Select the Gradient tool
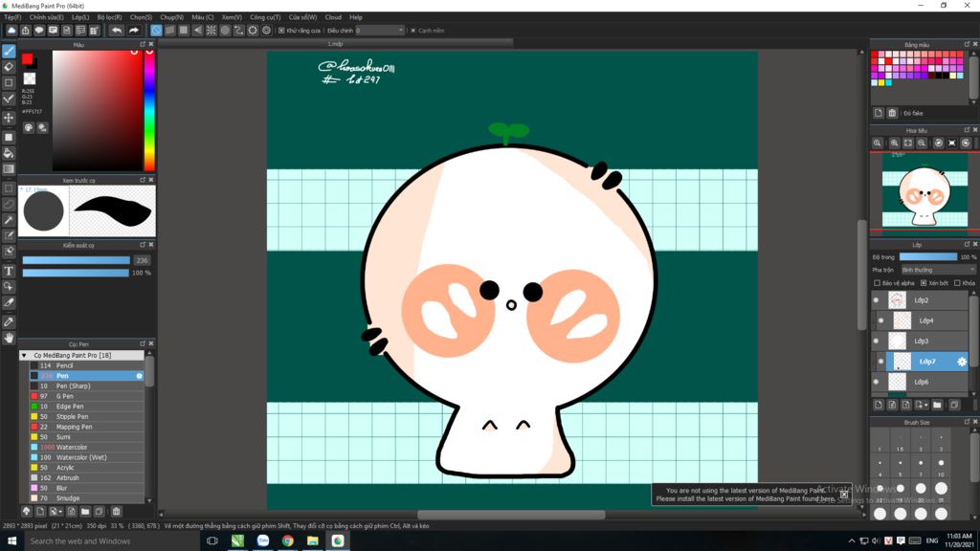The width and height of the screenshot is (980, 551). click(x=9, y=168)
